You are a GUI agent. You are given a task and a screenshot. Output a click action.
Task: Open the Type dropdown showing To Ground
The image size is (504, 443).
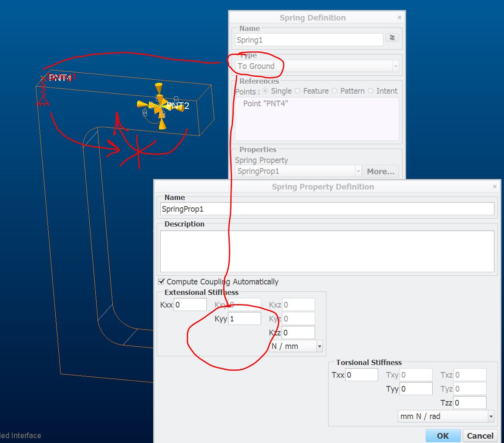coord(317,66)
